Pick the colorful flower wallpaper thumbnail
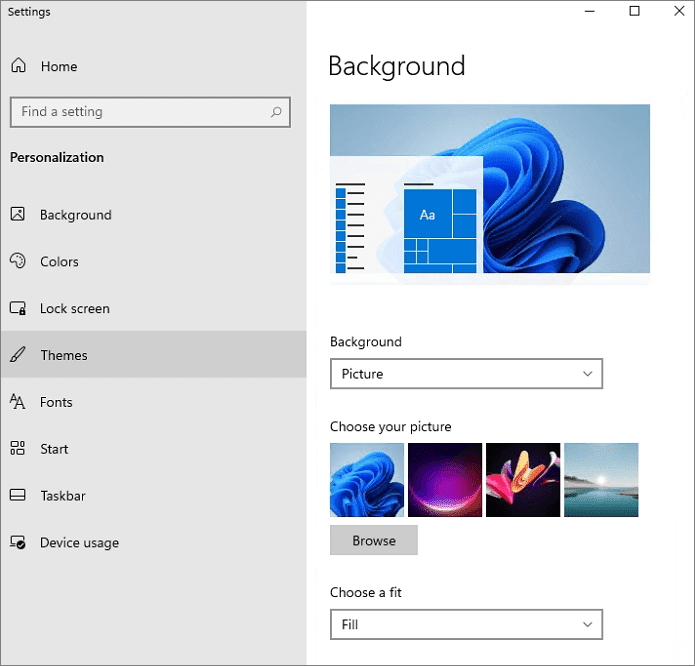The height and width of the screenshot is (666, 695). [x=523, y=480]
